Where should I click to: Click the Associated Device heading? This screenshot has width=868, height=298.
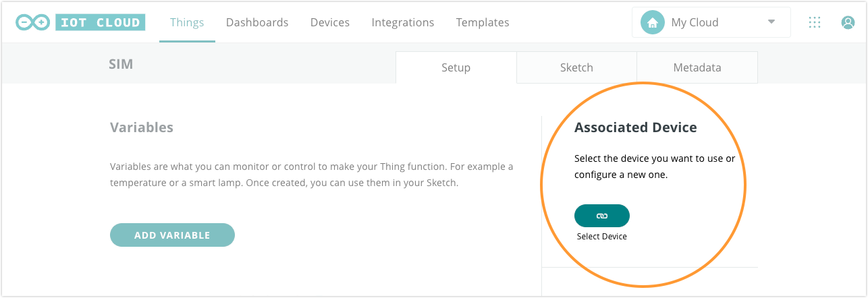click(x=635, y=127)
